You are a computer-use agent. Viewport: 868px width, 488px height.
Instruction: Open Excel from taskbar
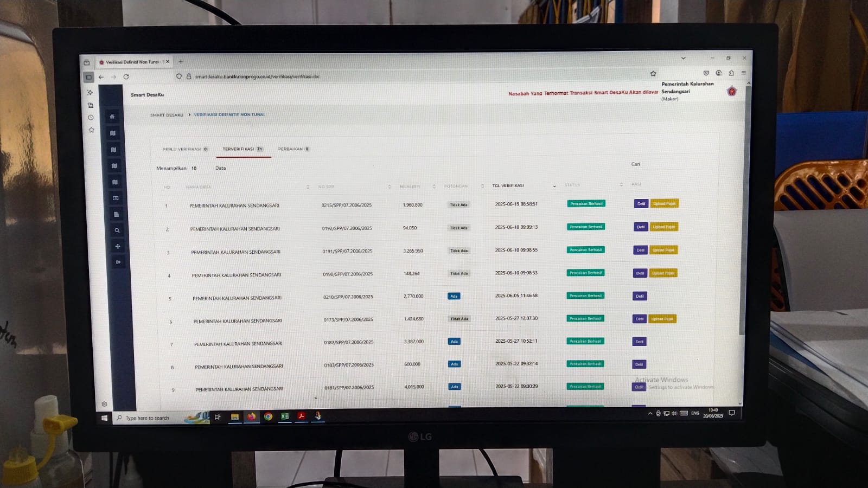coord(284,416)
